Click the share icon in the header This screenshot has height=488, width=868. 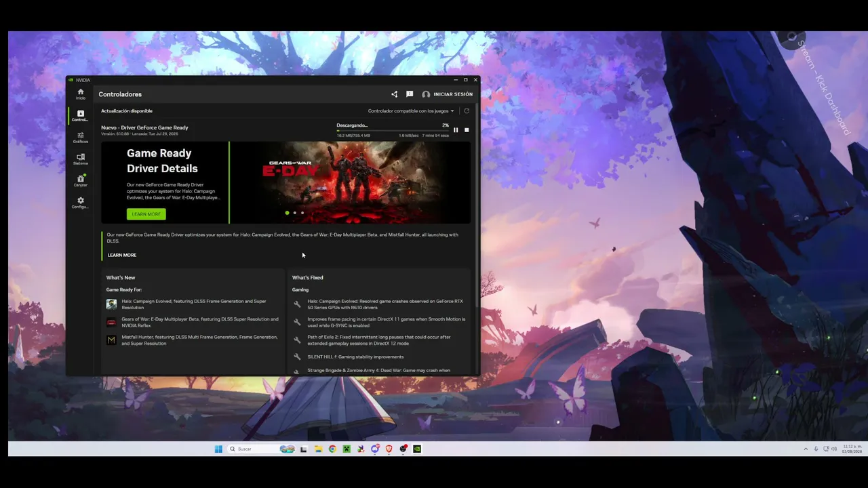point(394,94)
